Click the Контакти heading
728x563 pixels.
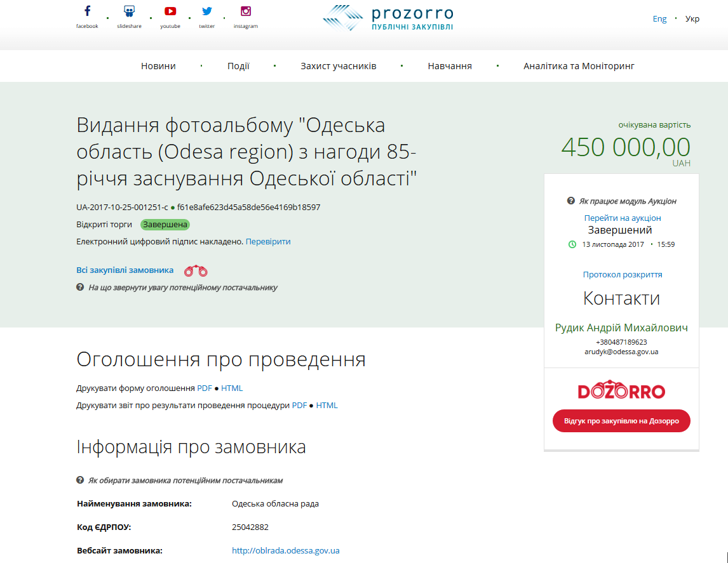click(621, 298)
